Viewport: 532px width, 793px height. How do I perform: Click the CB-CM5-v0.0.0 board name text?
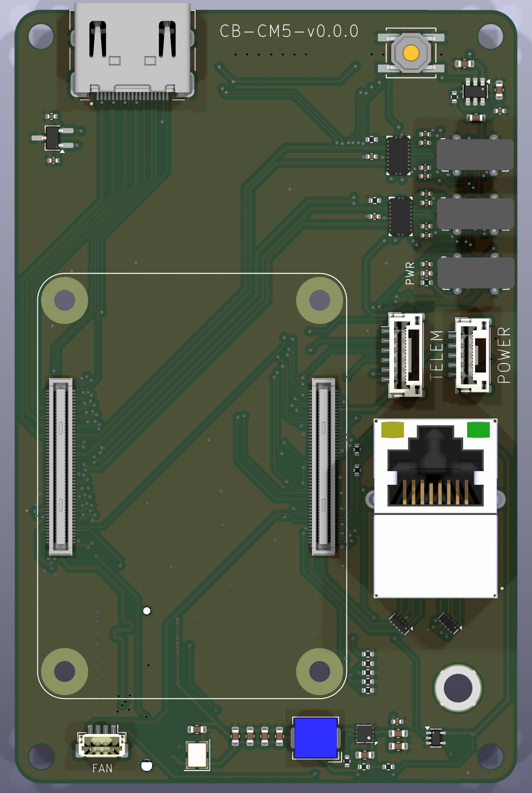click(289, 31)
